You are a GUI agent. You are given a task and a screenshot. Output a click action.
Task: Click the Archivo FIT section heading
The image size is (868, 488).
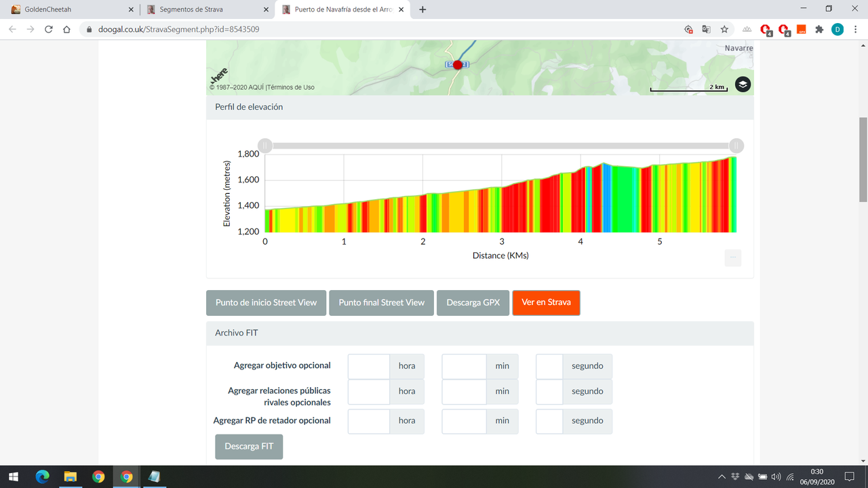236,333
